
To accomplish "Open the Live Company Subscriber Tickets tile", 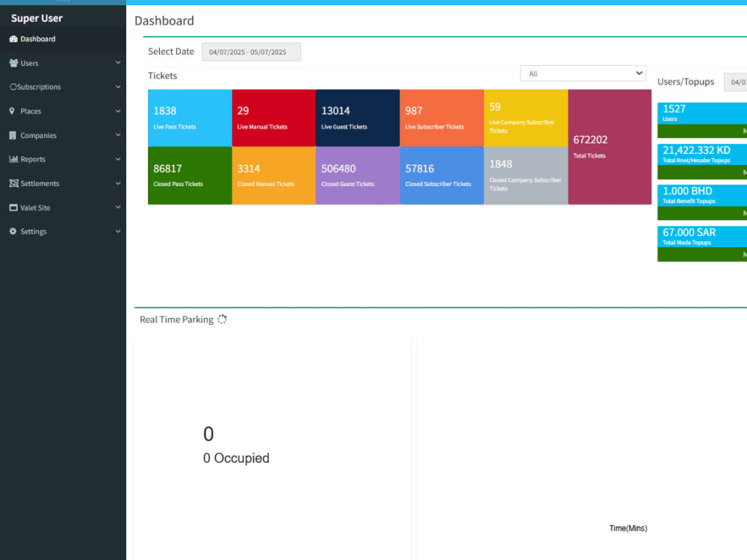I will (x=526, y=118).
